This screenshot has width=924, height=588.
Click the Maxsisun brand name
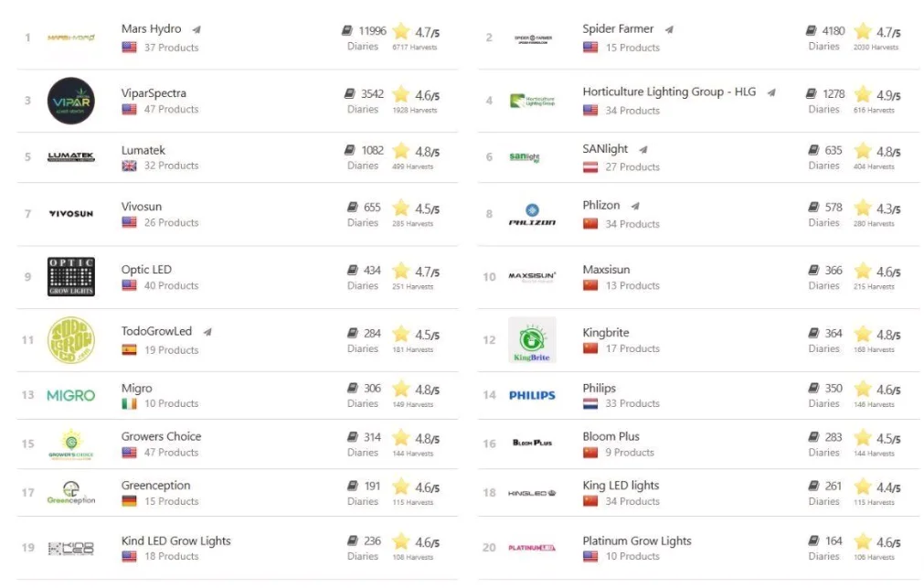(606, 270)
